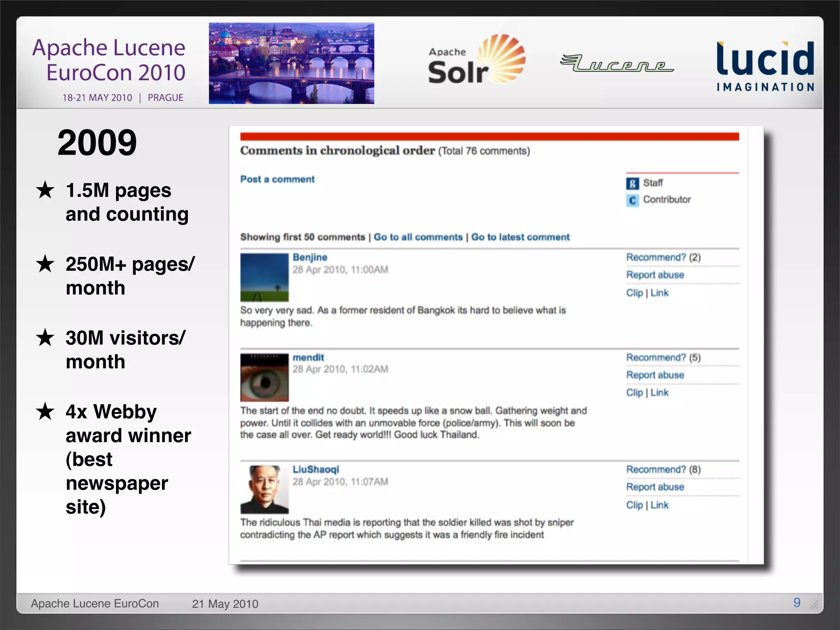Open mendit's eye avatar image

tap(264, 377)
